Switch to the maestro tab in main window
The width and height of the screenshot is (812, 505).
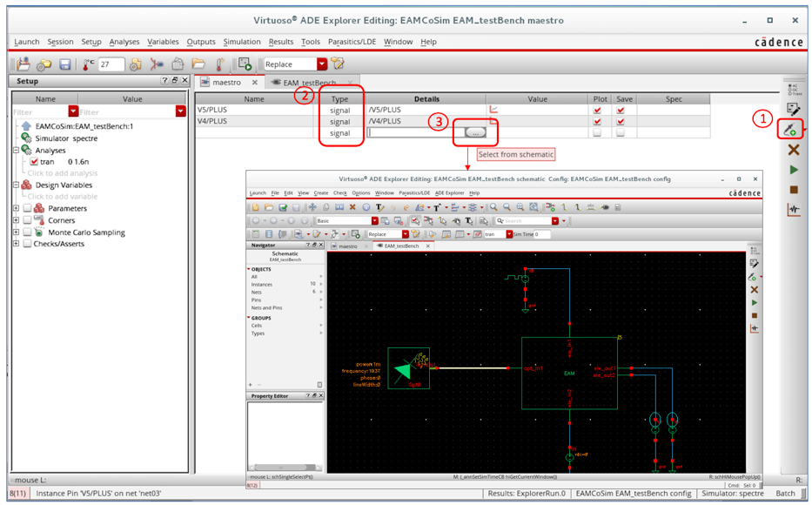(227, 83)
